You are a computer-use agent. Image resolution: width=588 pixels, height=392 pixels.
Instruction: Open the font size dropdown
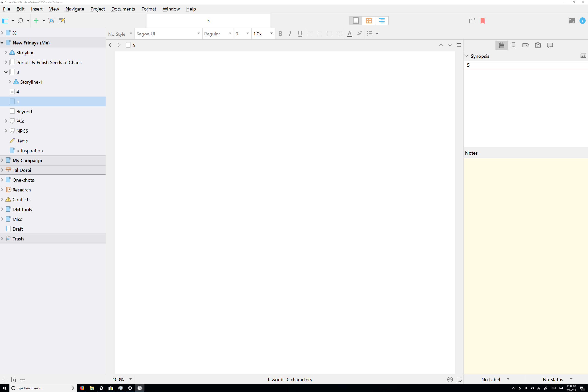pyautogui.click(x=242, y=34)
